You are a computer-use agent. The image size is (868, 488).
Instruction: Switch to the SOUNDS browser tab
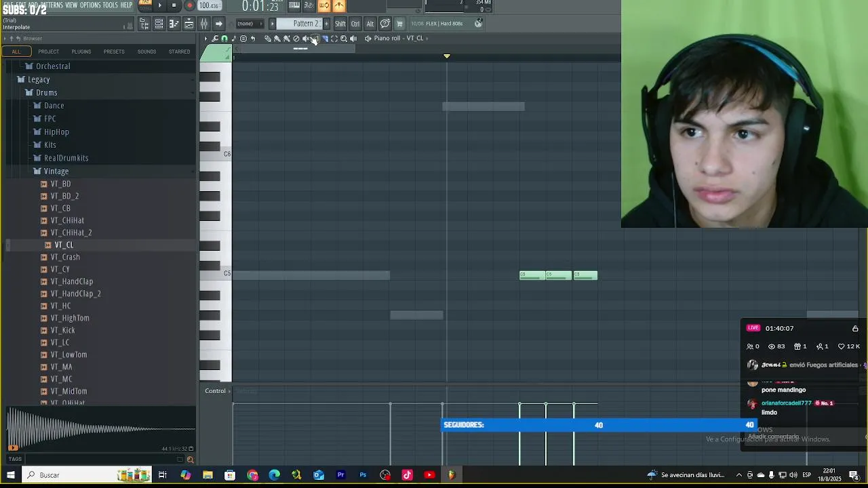tap(146, 52)
